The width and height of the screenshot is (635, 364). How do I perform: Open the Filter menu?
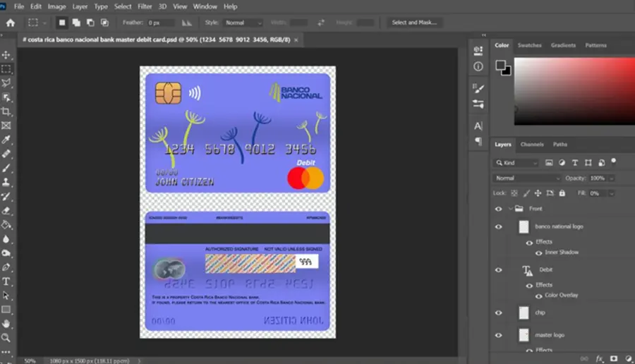tap(145, 6)
